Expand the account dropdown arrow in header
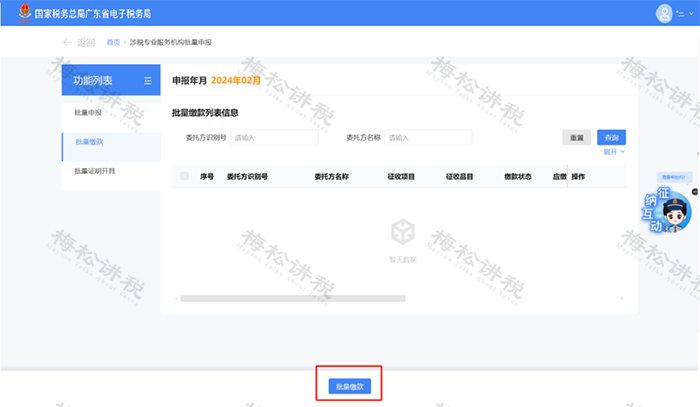 [691, 14]
